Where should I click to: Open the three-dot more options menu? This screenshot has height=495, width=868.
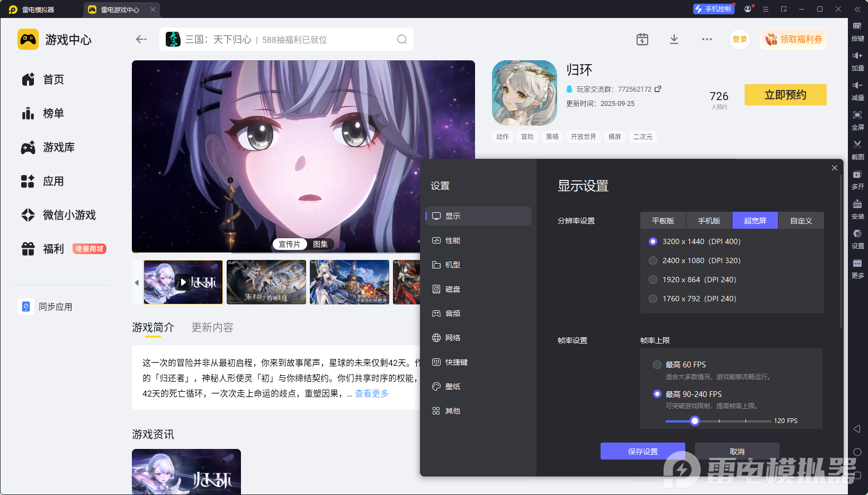pyautogui.click(x=706, y=39)
